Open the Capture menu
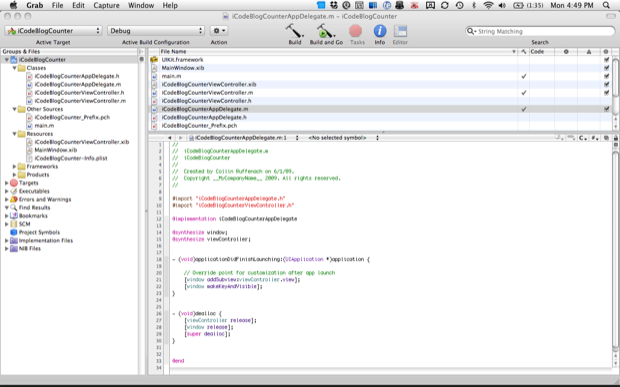This screenshot has height=387, width=620. [106, 5]
